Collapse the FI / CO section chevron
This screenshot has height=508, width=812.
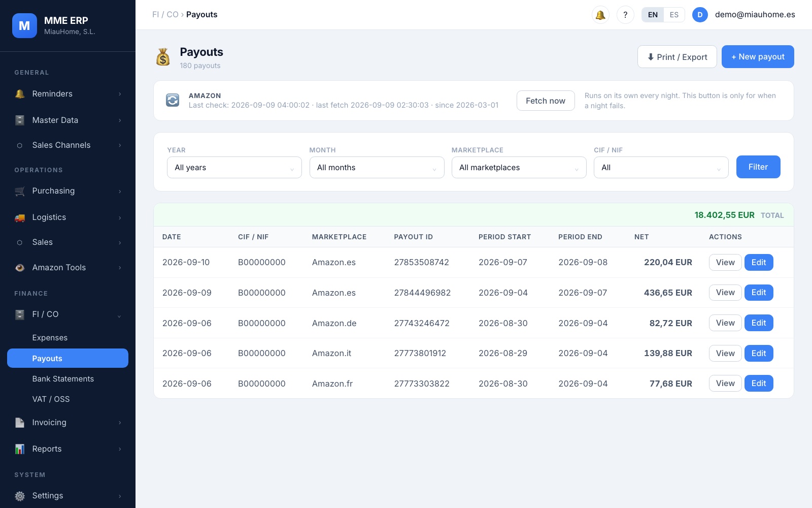click(119, 315)
